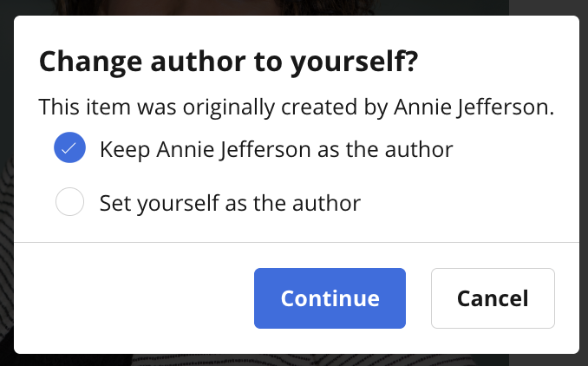The height and width of the screenshot is (366, 588).
Task: Click the Change author to yourself heading
Action: point(228,62)
